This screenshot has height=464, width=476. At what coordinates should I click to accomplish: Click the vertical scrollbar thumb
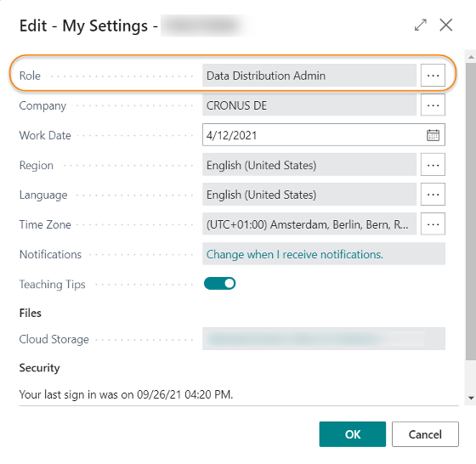[471, 212]
